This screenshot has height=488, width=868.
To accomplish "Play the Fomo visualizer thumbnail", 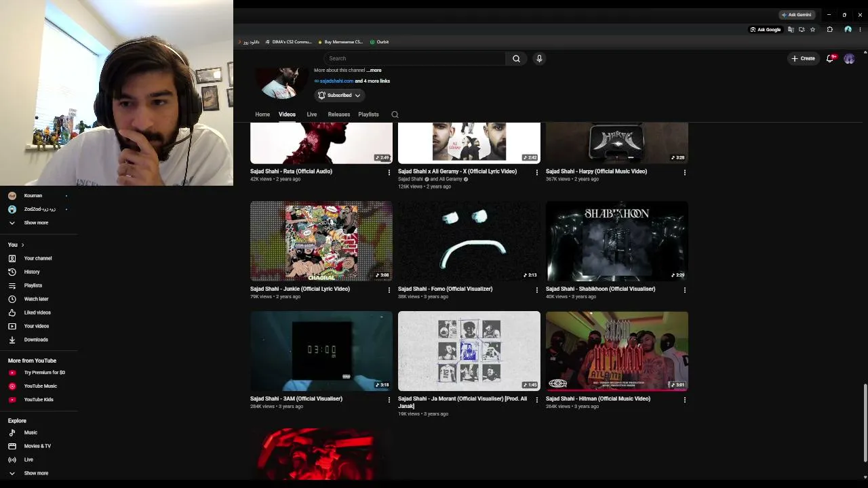I will click(x=469, y=241).
